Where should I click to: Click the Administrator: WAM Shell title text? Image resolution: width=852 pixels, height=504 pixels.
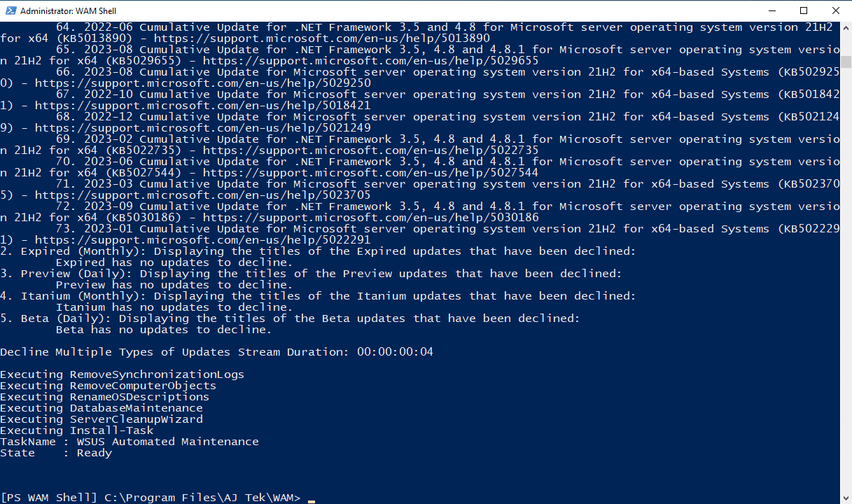click(69, 11)
